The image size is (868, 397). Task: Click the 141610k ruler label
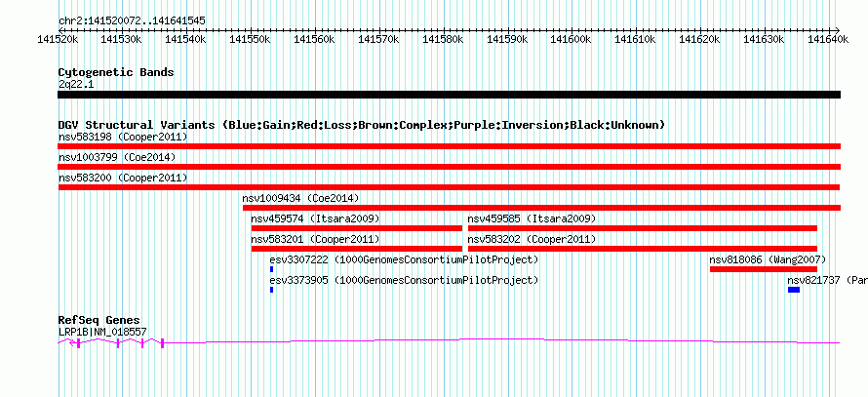[x=636, y=39]
